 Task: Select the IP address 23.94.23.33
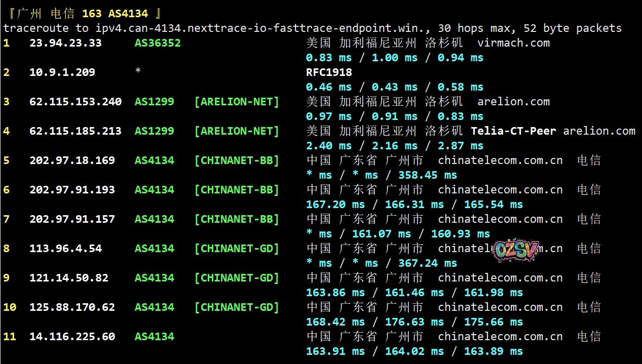[x=65, y=43]
